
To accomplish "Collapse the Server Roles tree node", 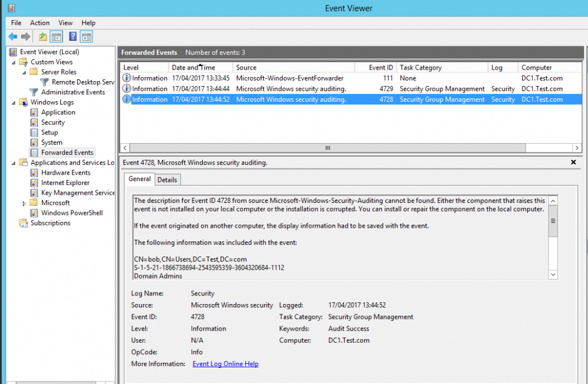I will pos(24,72).
